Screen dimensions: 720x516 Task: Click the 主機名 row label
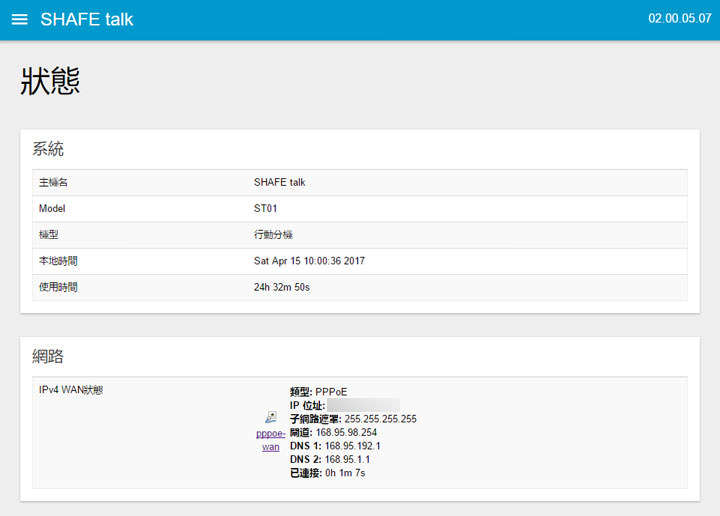coord(53,183)
